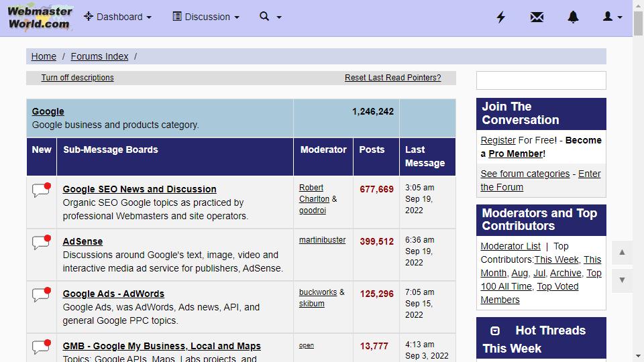Open the Moderator List link
Viewport: 644px width, 362px height.
[511, 246]
